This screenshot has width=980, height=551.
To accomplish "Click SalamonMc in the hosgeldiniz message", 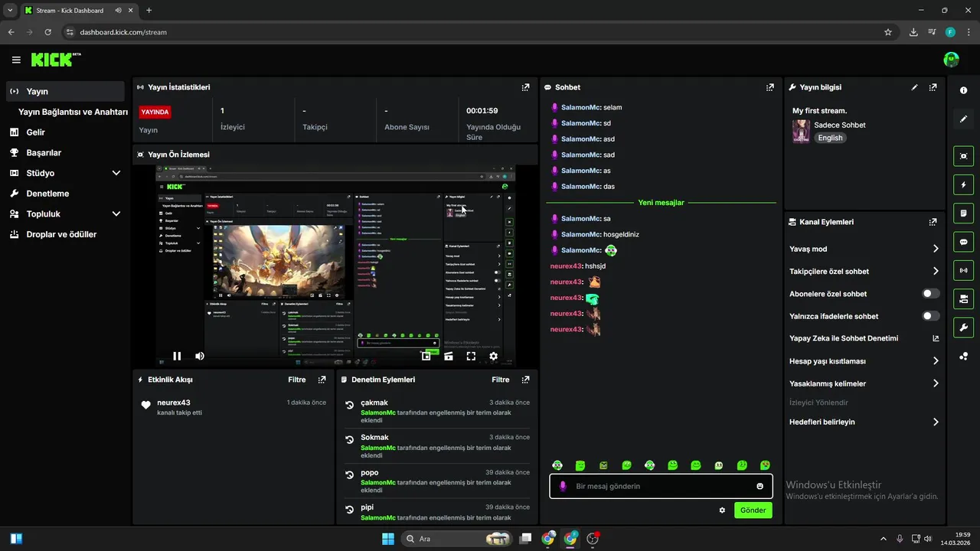I will coord(580,234).
